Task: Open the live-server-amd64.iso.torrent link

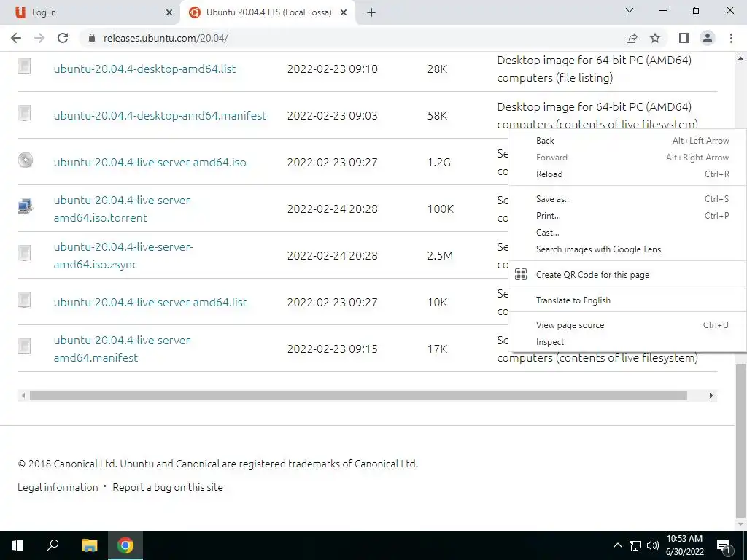Action: tap(123, 209)
